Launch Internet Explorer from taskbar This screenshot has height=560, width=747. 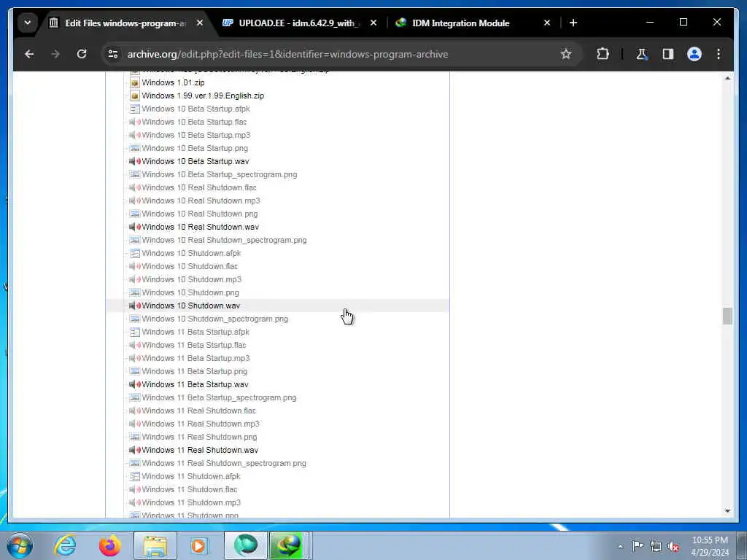coord(65,545)
